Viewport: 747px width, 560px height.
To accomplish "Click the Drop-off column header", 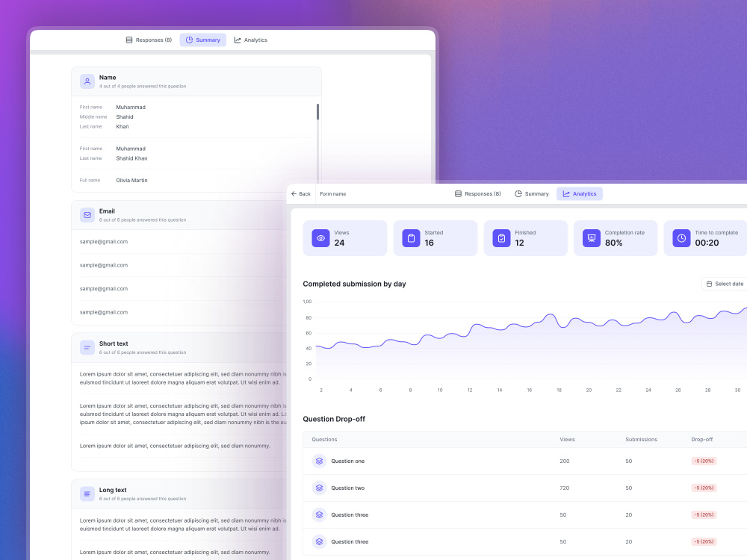I will [x=701, y=440].
